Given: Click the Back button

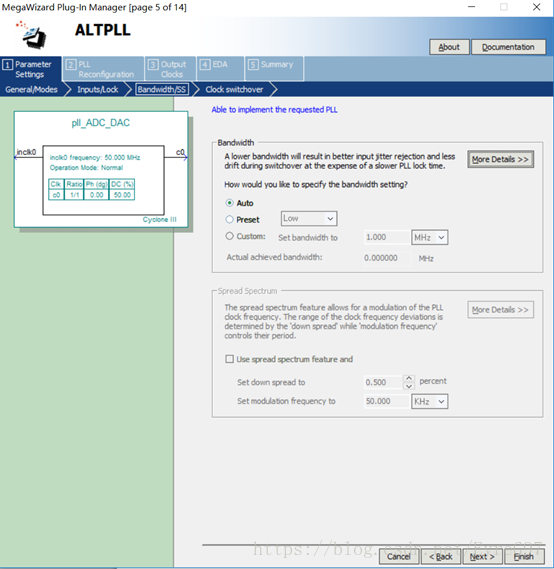Looking at the screenshot, I should (441, 556).
